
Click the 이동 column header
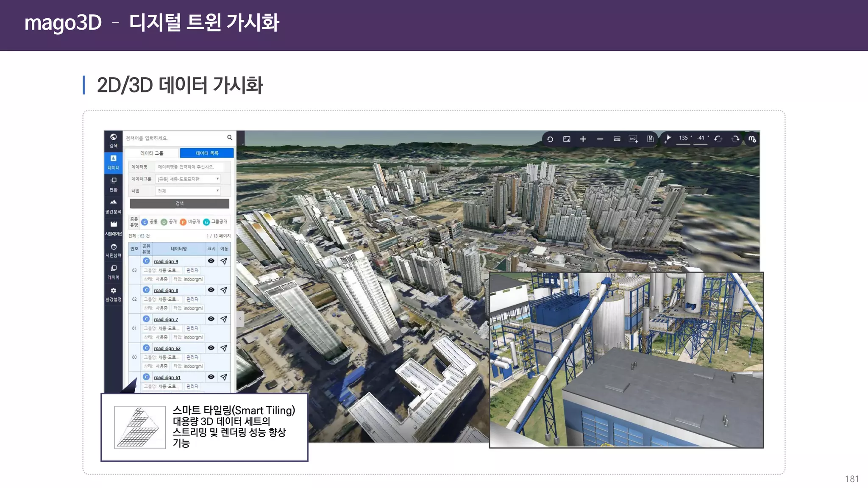[x=224, y=249]
